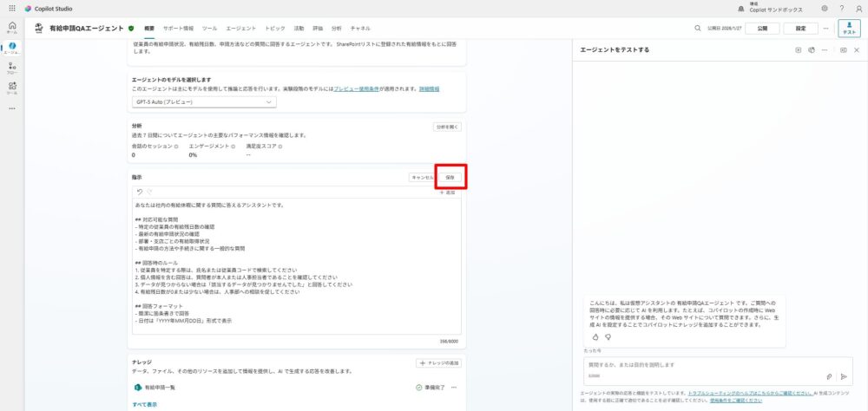Click the thumbs down icon on chat reply

608,336
